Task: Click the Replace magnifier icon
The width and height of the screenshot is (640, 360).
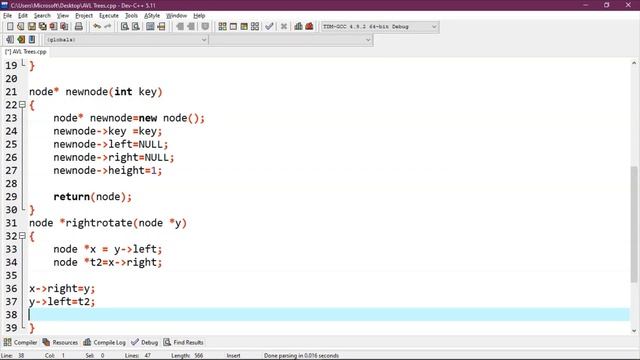Action: tap(136, 27)
